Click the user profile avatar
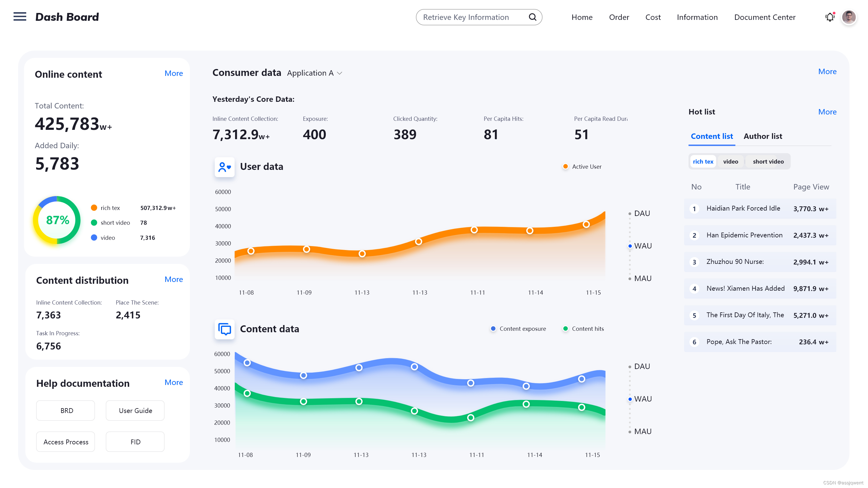The image size is (868, 488). click(x=848, y=17)
